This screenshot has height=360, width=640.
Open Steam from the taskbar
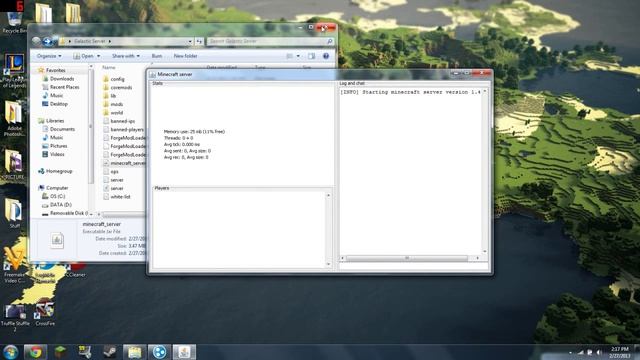[x=109, y=352]
